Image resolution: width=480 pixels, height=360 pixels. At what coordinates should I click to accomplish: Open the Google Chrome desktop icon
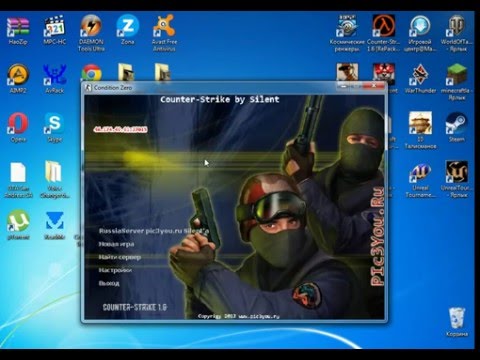click(x=91, y=73)
